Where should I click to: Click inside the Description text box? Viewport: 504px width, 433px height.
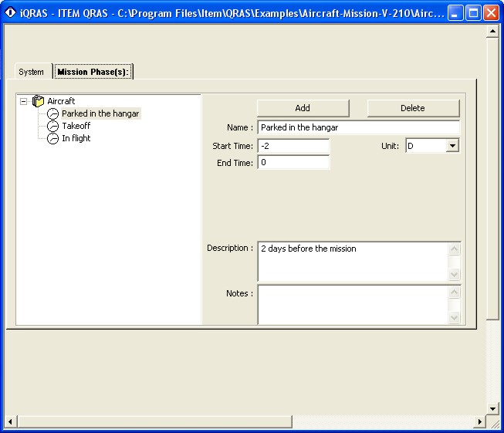pyautogui.click(x=352, y=262)
